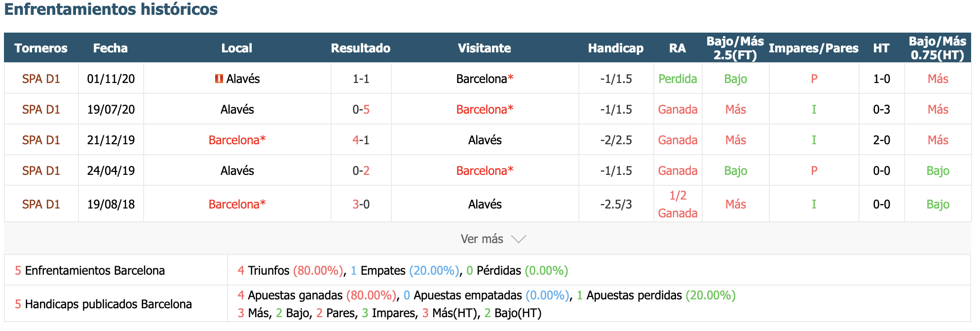
Task: Open the 0-5 result score
Action: click(361, 109)
